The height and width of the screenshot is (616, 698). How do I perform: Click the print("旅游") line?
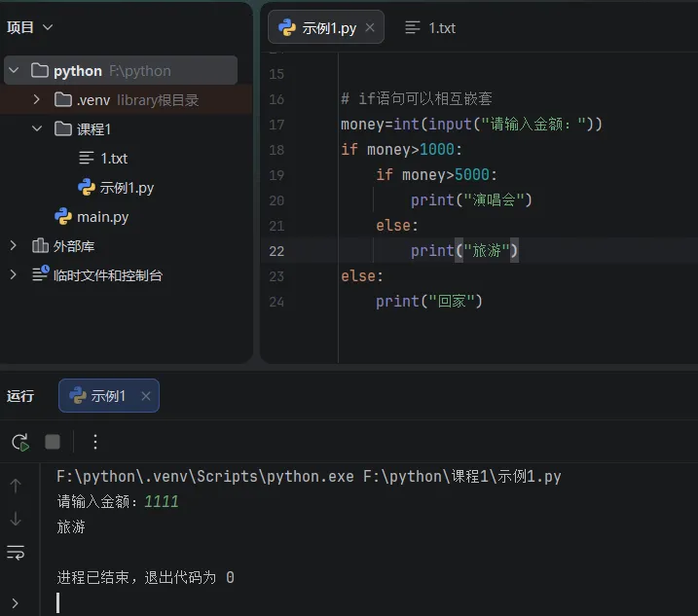464,250
